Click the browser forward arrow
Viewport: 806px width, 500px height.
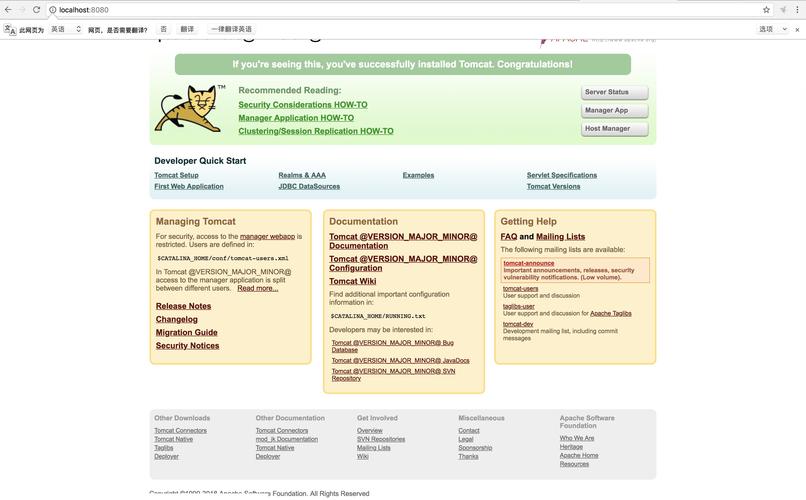pos(22,10)
